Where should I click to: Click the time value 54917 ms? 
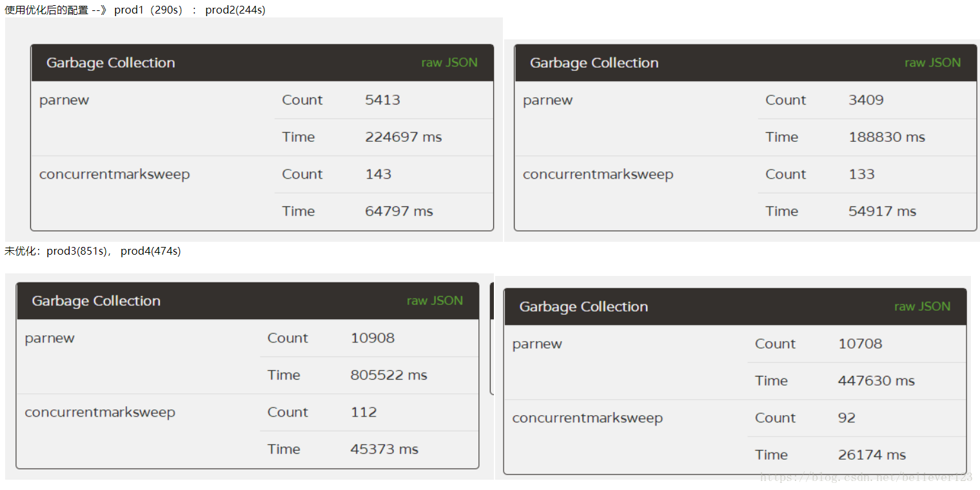pyautogui.click(x=882, y=211)
